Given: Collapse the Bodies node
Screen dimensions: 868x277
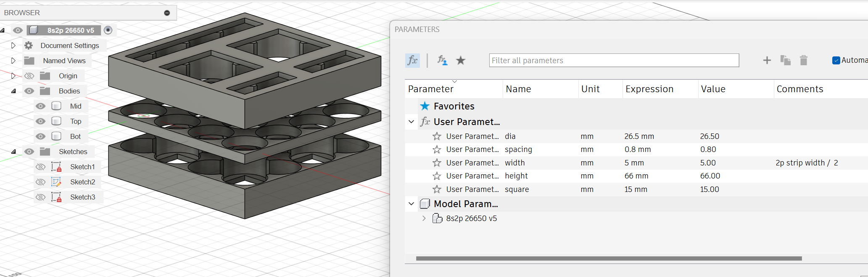Looking at the screenshot, I should click(13, 91).
